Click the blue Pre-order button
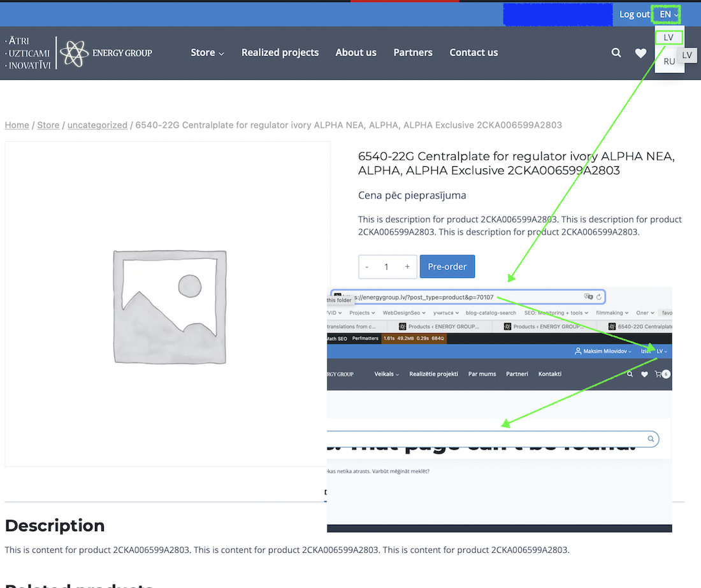The width and height of the screenshot is (701, 588). tap(447, 267)
